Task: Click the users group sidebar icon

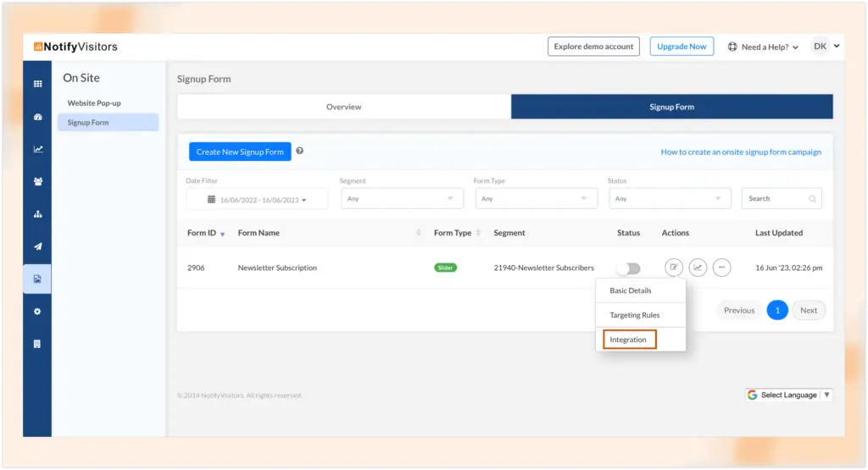Action: [37, 181]
